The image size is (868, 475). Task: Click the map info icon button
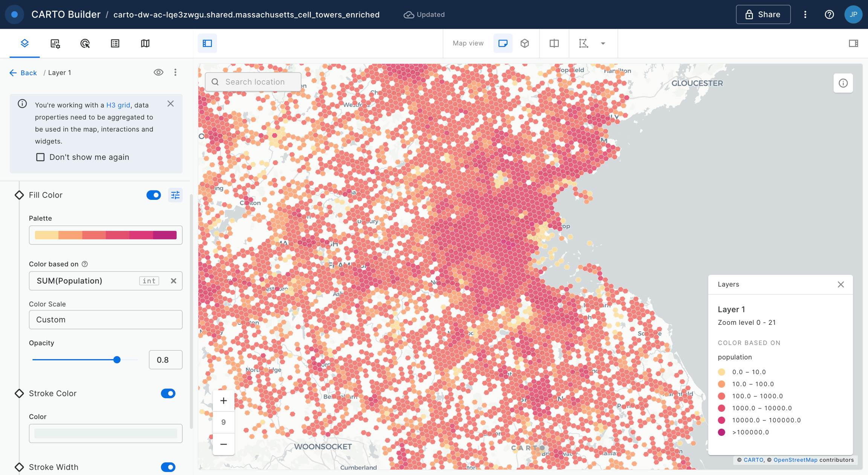(x=843, y=83)
